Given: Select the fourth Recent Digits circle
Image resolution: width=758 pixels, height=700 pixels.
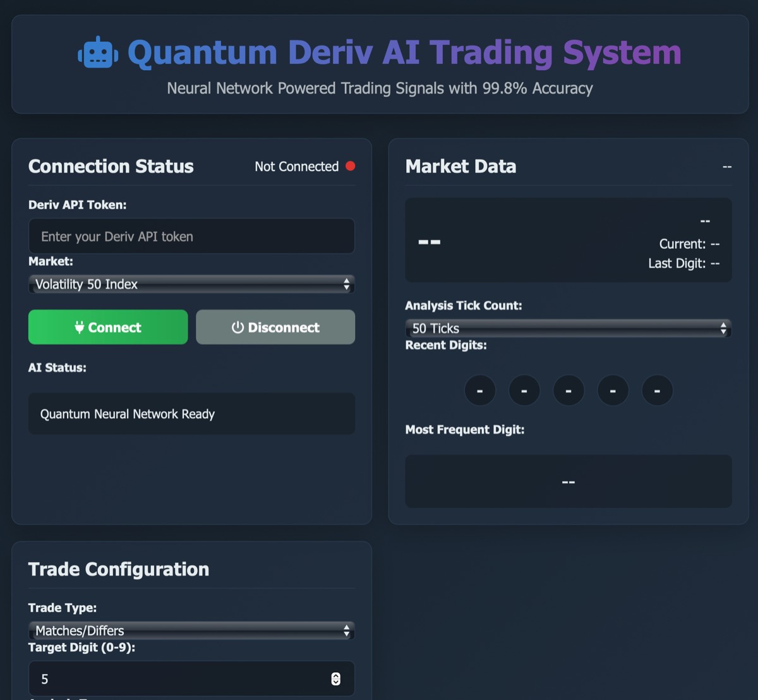Looking at the screenshot, I should (613, 390).
